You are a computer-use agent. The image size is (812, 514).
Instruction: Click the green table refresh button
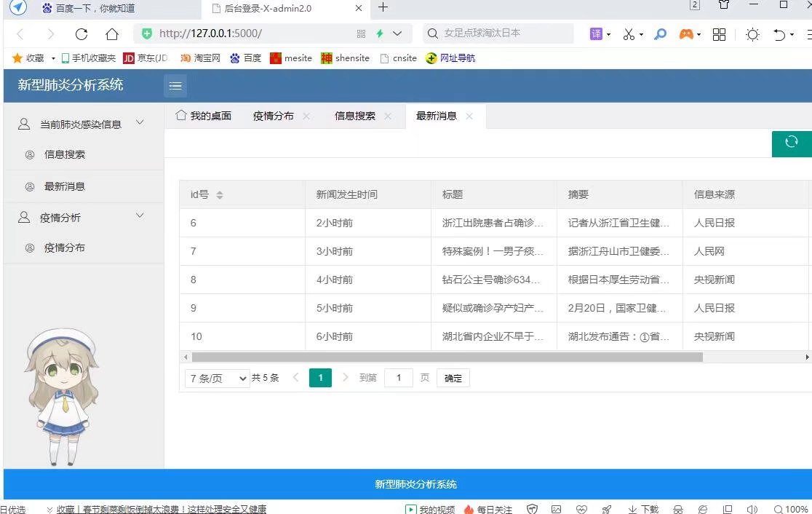click(792, 143)
